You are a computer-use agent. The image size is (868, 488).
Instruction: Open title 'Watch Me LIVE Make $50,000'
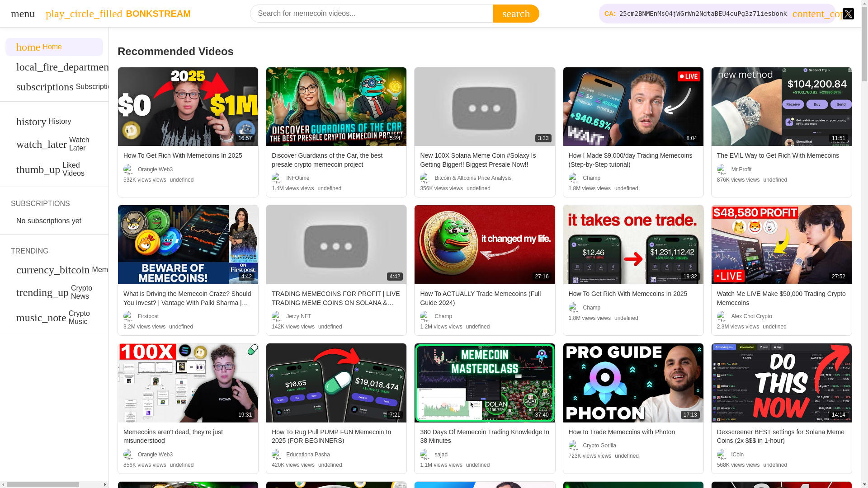781,298
